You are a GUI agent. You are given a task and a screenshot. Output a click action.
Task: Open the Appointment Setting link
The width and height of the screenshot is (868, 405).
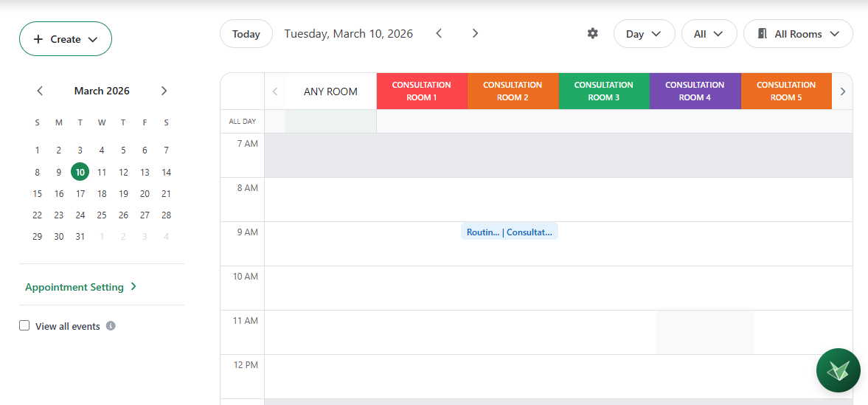click(x=80, y=287)
